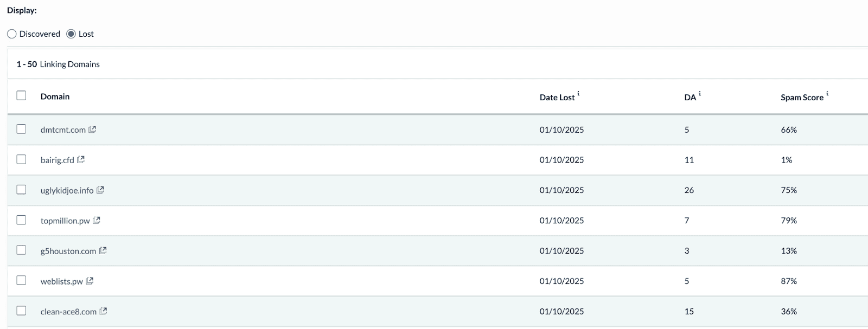Click the 75% spam score for uglykidjoe.info

tap(789, 191)
